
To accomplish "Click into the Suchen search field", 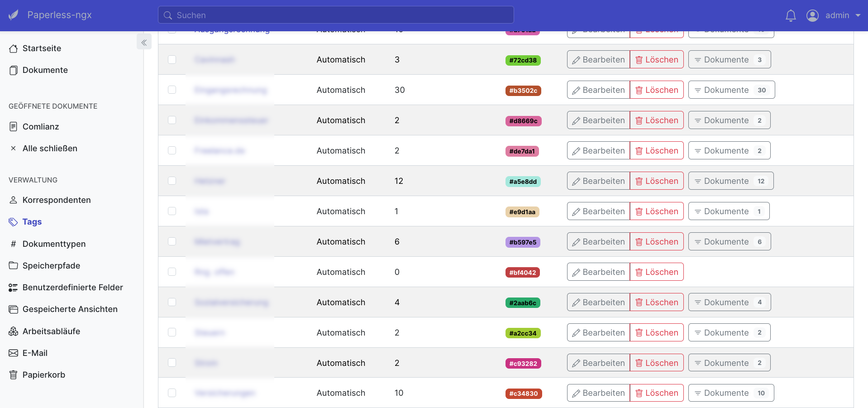I will [335, 14].
